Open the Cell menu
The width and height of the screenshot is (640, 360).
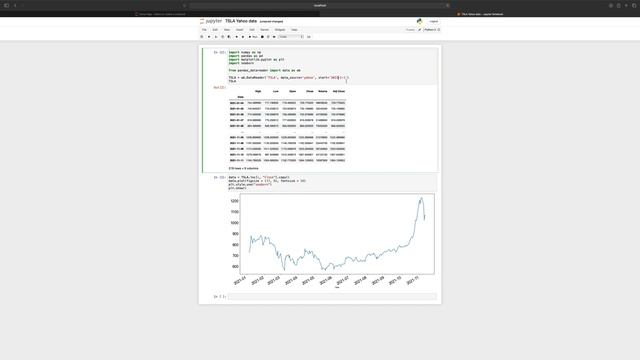pyautogui.click(x=252, y=30)
